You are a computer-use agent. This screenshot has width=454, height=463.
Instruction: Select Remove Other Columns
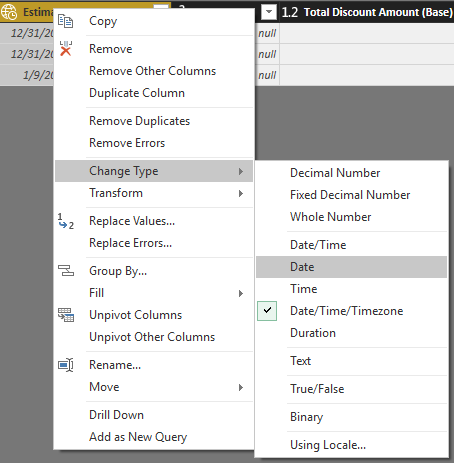point(154,71)
